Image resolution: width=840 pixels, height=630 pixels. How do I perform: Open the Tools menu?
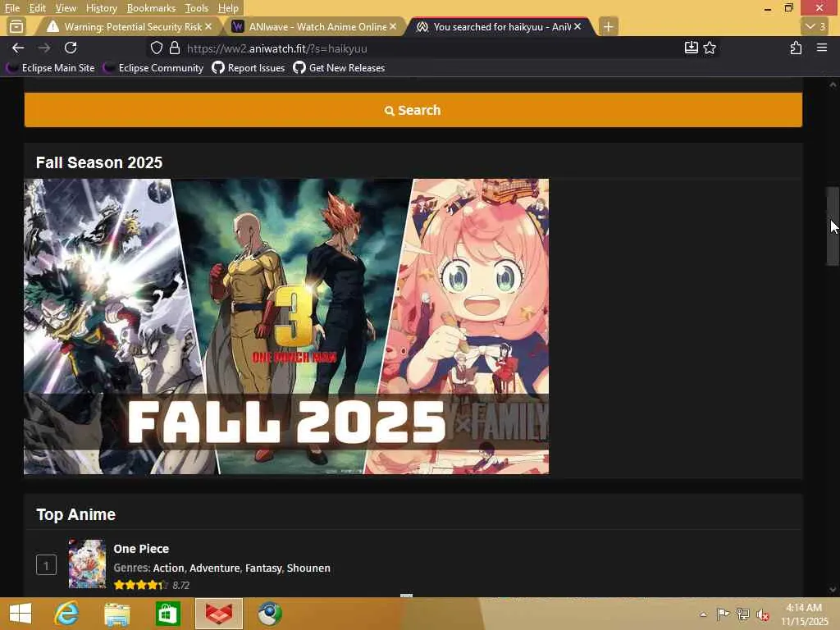click(x=196, y=8)
